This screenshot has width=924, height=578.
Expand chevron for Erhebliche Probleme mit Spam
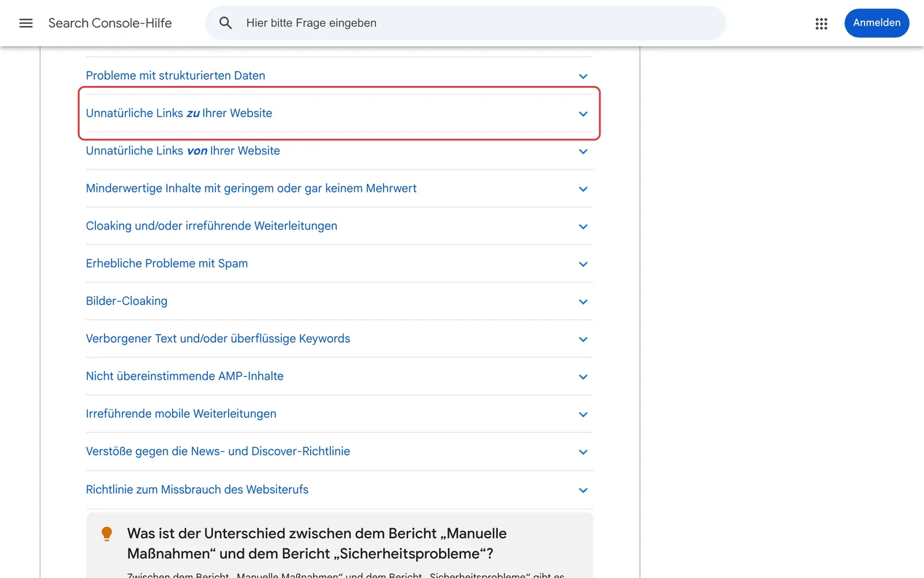coord(583,264)
